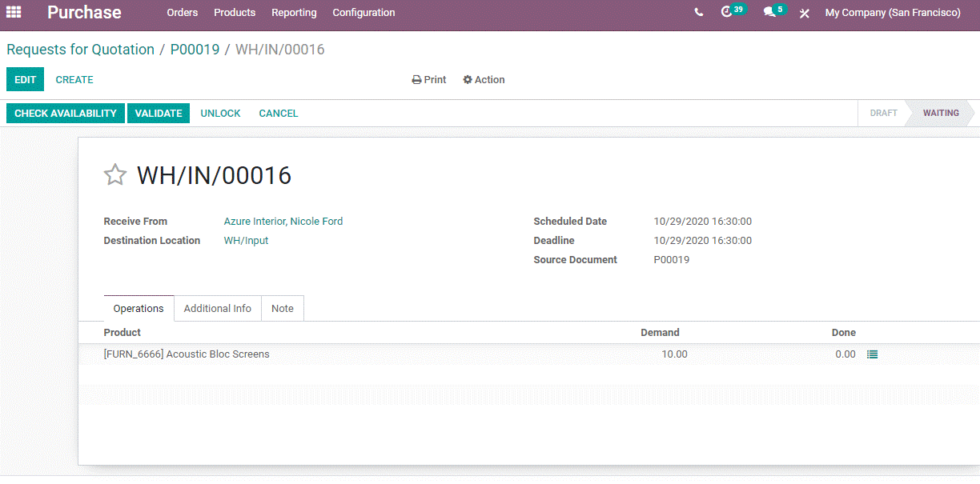Click the Receive From field label

[135, 222]
